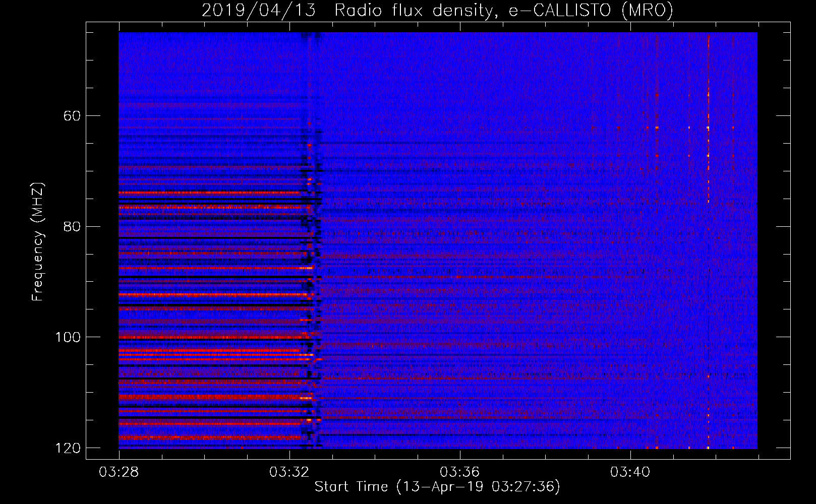The width and height of the screenshot is (816, 504).
Task: Select the 120 frequency tick label
Action: 68,448
